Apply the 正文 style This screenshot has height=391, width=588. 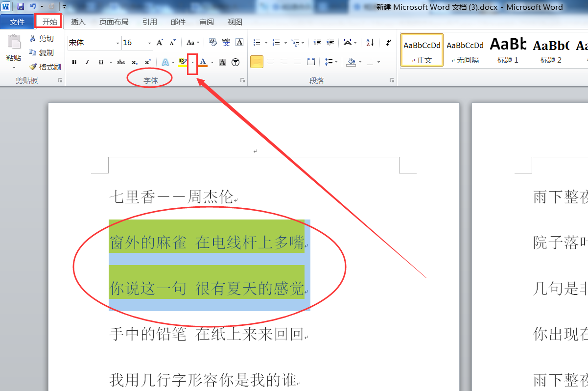coord(422,50)
